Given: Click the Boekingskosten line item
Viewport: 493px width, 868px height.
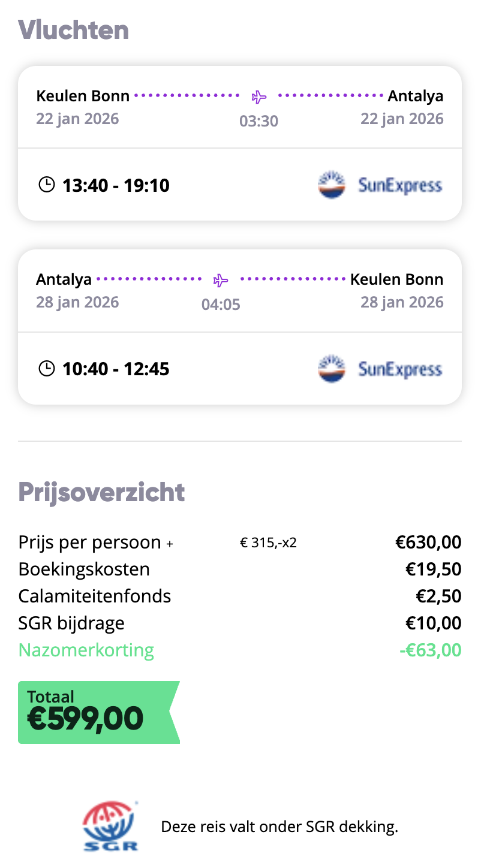Looking at the screenshot, I should tap(84, 569).
